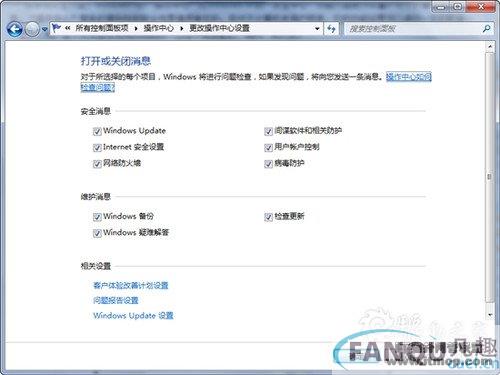Uncheck the Windows Update checkbox
Image resolution: width=500 pixels, height=375 pixels.
coord(97,131)
